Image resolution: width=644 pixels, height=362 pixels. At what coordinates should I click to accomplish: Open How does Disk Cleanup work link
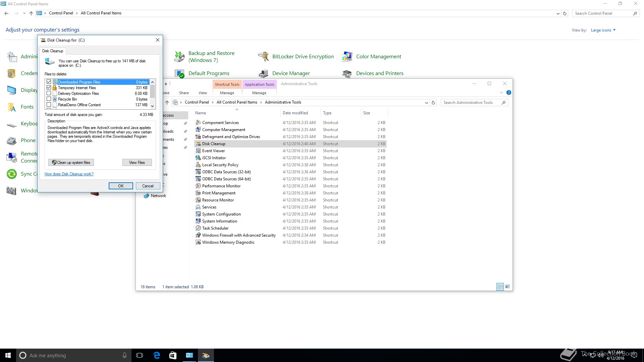point(69,174)
